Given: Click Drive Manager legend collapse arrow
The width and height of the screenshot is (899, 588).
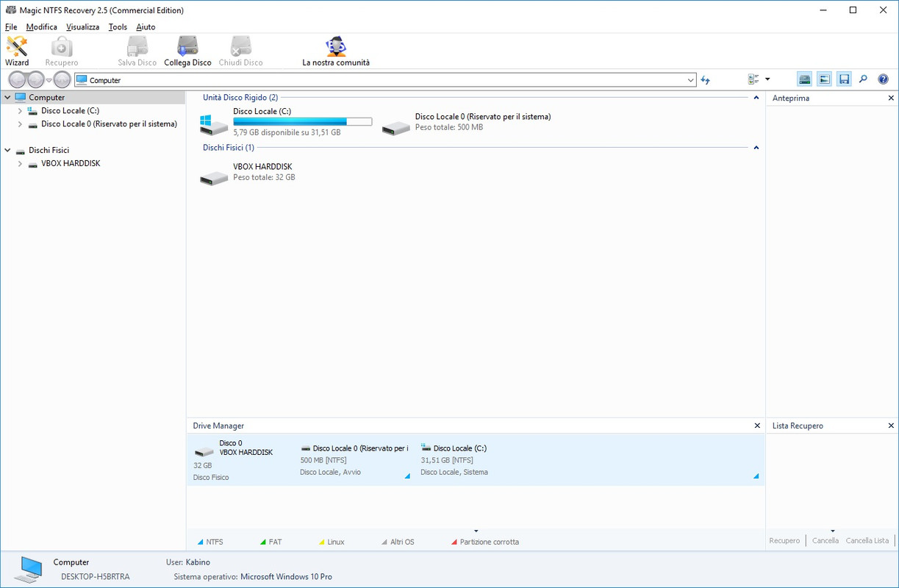Looking at the screenshot, I should (476, 531).
